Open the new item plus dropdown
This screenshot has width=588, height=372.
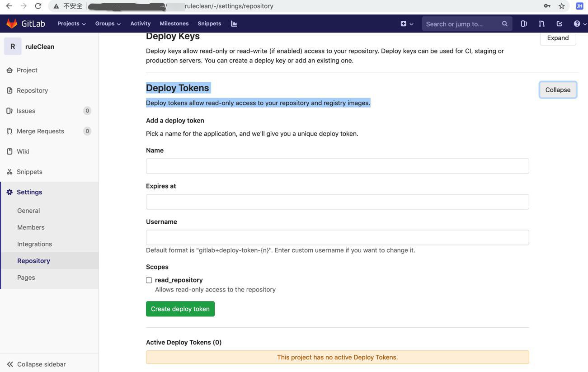point(406,24)
